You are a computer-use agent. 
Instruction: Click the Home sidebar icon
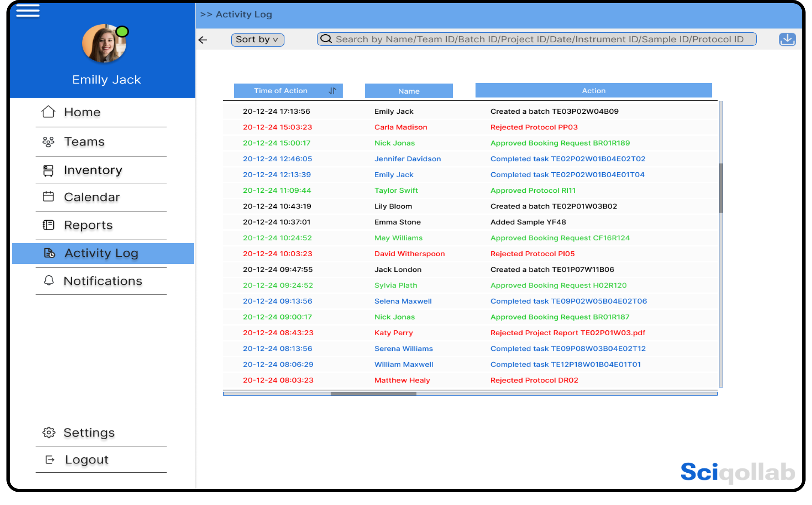click(x=48, y=112)
